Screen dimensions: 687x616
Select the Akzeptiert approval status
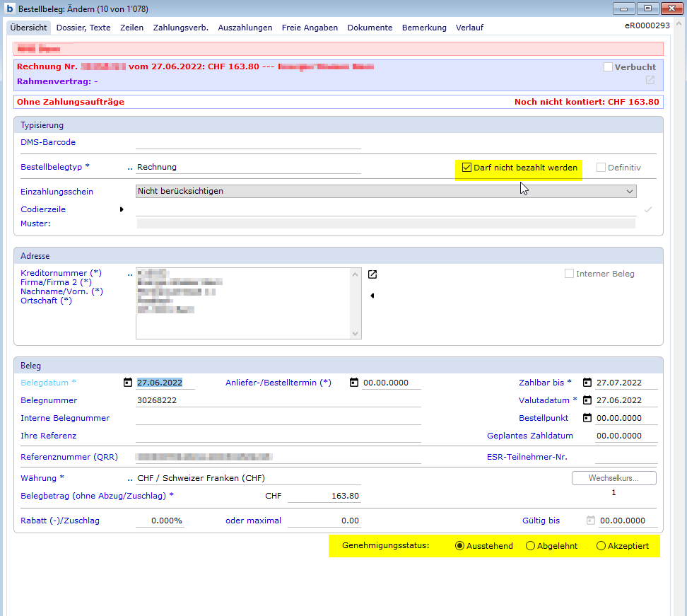coord(601,546)
